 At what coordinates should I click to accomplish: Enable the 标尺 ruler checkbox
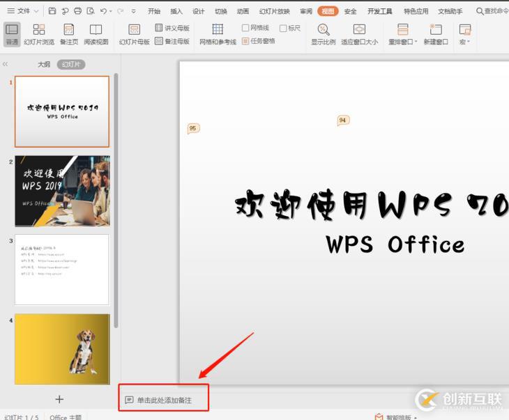pos(283,29)
